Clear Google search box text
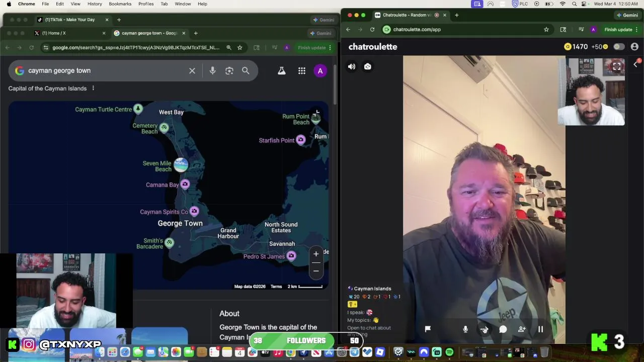 tap(192, 71)
